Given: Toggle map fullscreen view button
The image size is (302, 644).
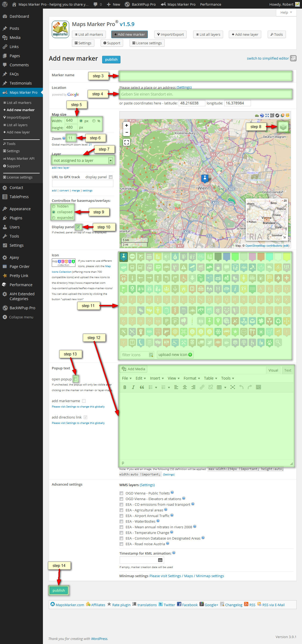Looking at the screenshot, I should (x=127, y=142).
